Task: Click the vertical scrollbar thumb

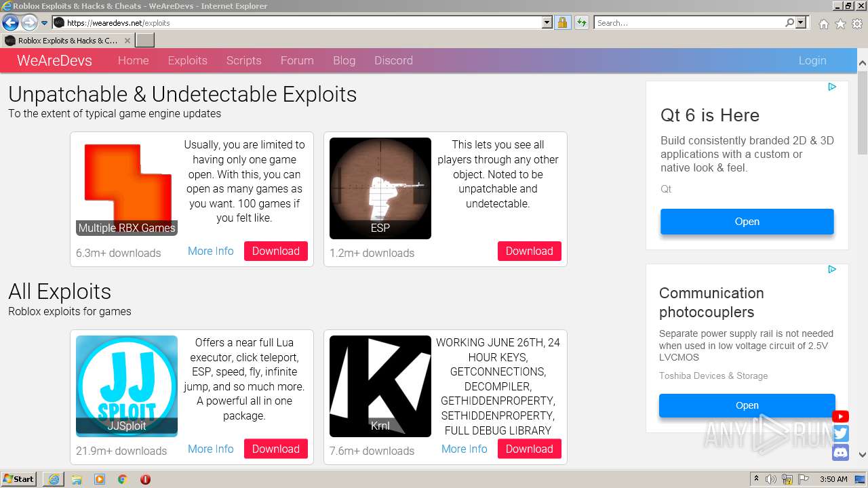Action: coord(863,112)
